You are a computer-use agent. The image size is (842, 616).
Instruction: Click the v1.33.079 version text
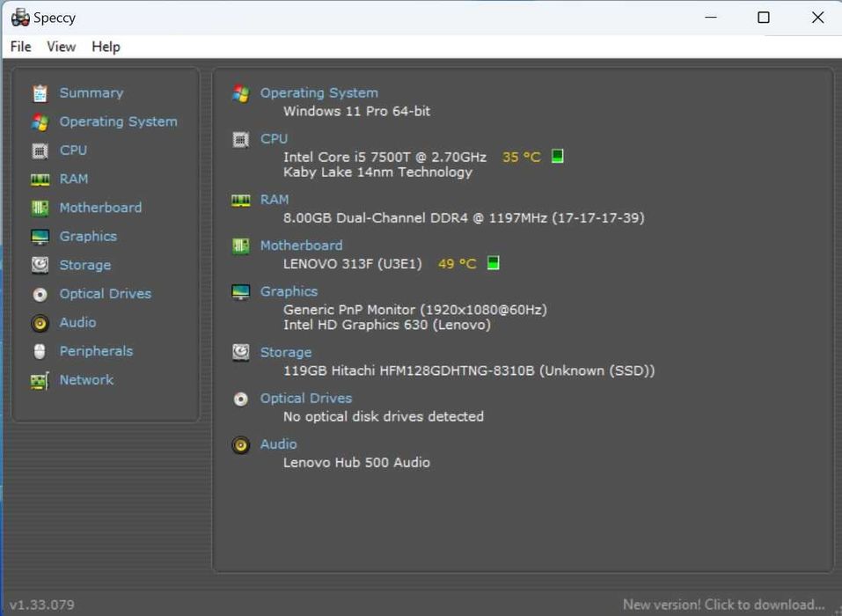(x=42, y=605)
